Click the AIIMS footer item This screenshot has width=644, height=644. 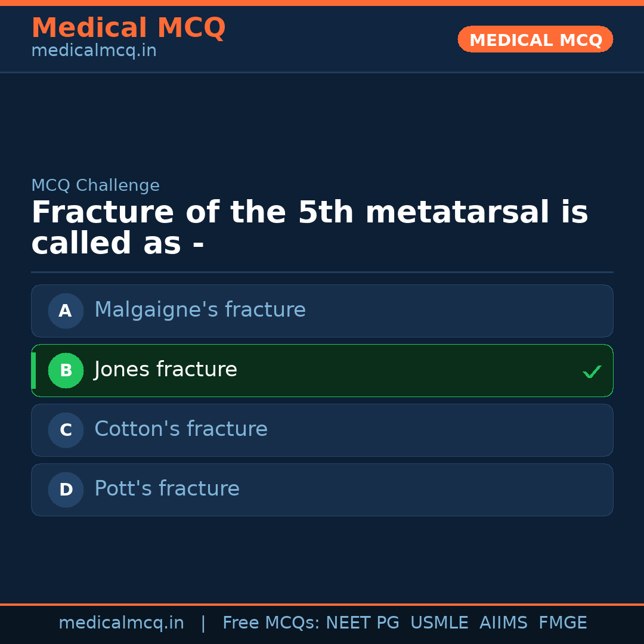click(x=504, y=622)
